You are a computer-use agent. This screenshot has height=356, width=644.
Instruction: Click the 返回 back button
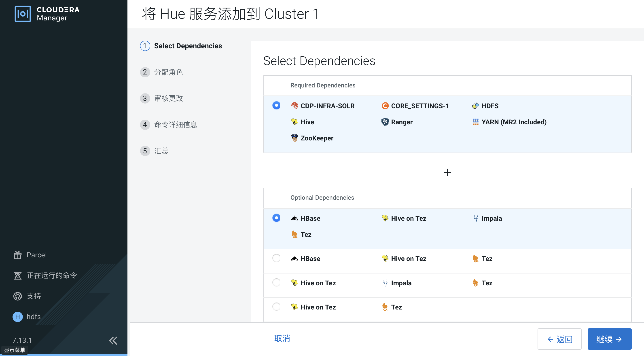pyautogui.click(x=559, y=339)
